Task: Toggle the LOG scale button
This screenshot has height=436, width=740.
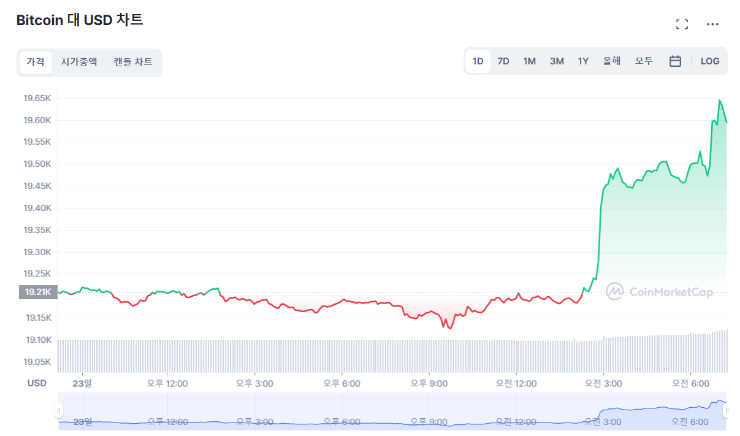Action: click(710, 61)
